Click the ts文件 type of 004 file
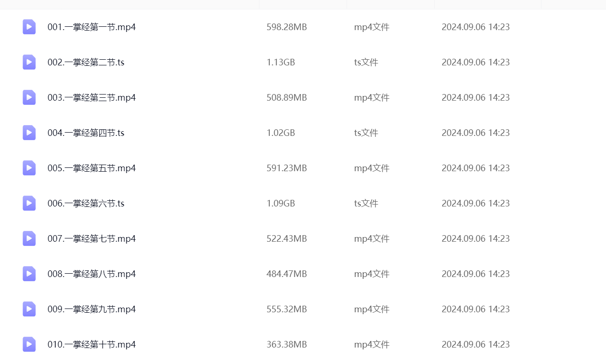This screenshot has height=364, width=606. pyautogui.click(x=366, y=133)
